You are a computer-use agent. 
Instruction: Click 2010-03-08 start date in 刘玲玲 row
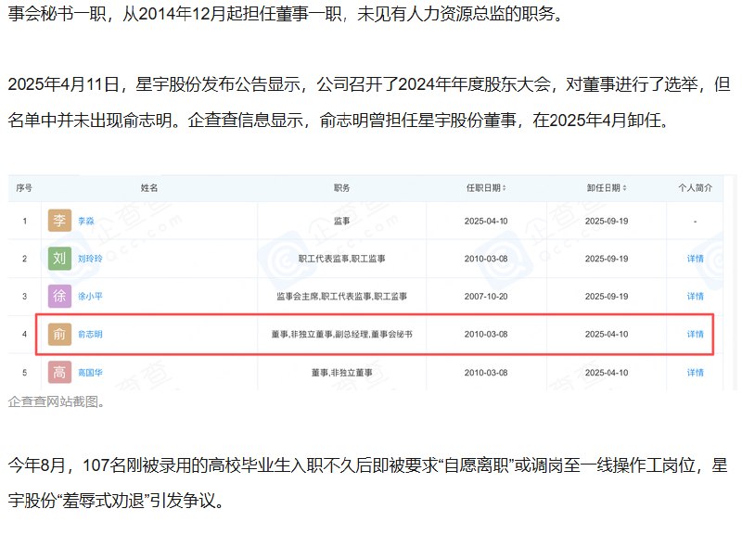[486, 259]
